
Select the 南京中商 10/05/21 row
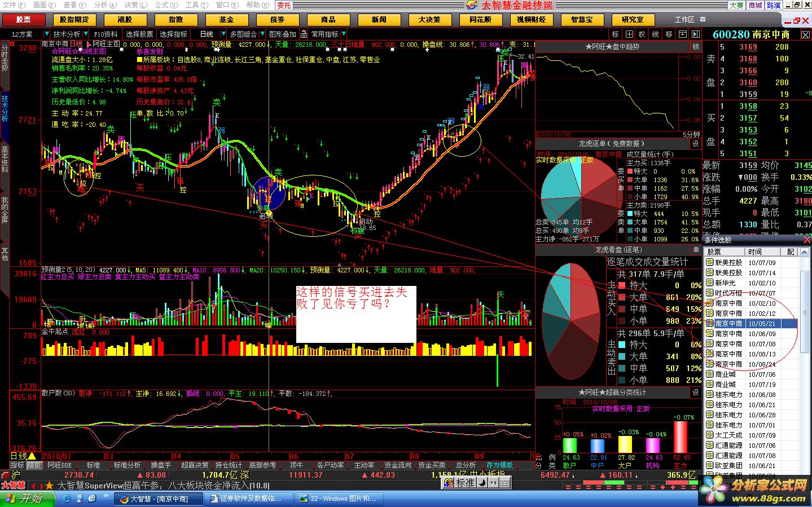point(751,324)
